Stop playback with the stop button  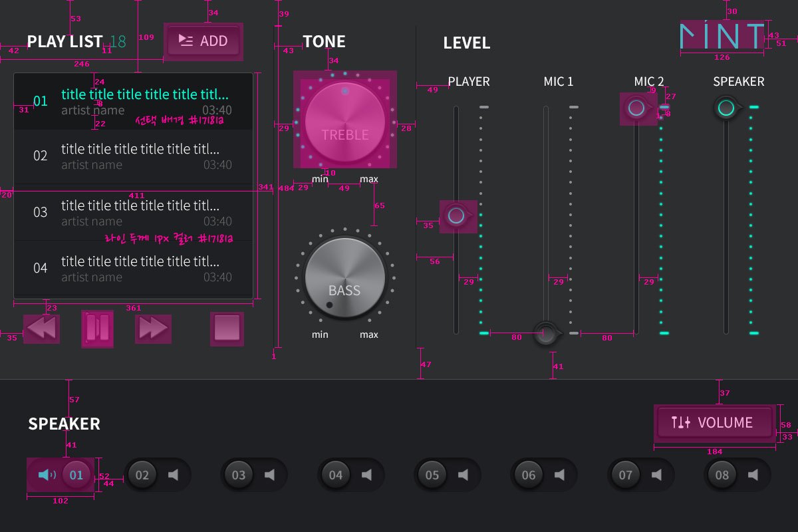pos(227,329)
